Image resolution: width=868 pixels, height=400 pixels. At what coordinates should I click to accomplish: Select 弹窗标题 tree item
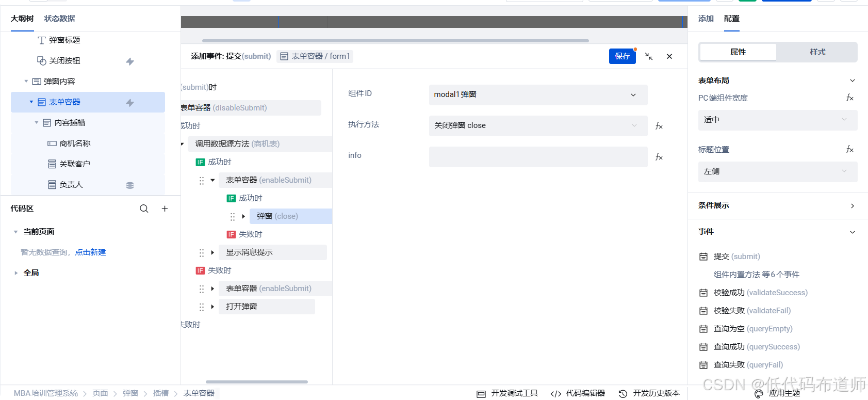point(64,40)
